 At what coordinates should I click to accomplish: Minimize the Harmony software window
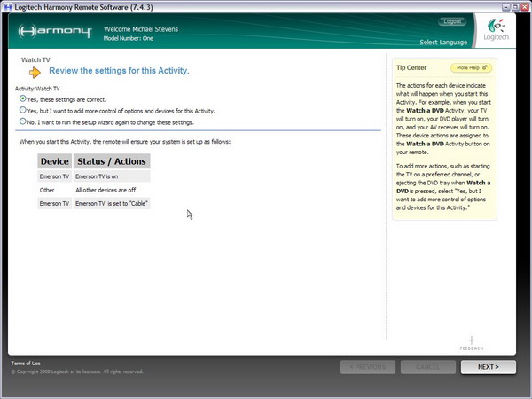pos(506,7)
